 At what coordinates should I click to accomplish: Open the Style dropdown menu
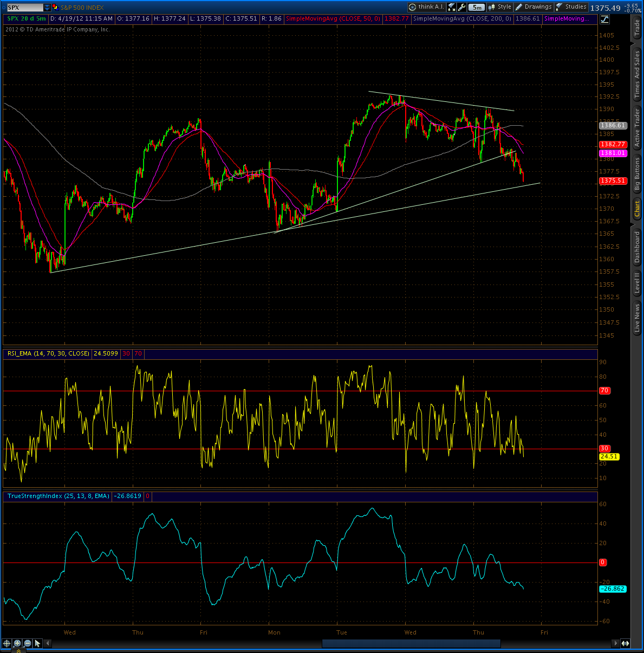tap(499, 7)
